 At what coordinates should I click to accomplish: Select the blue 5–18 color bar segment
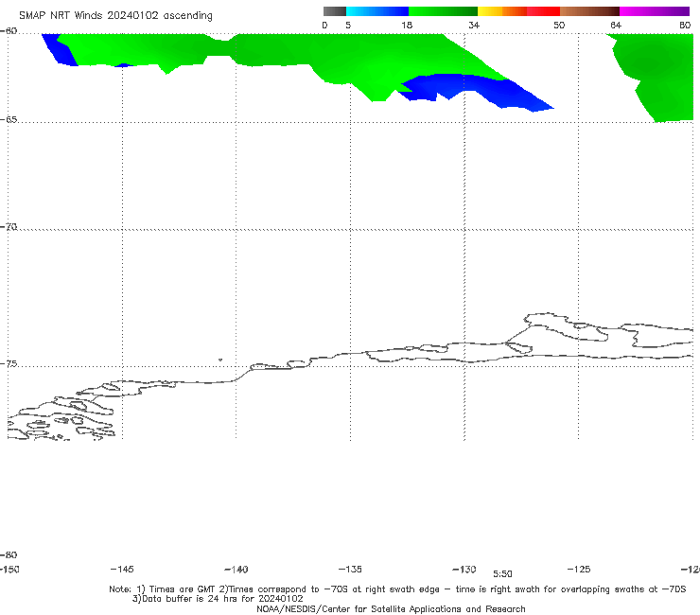click(x=377, y=11)
